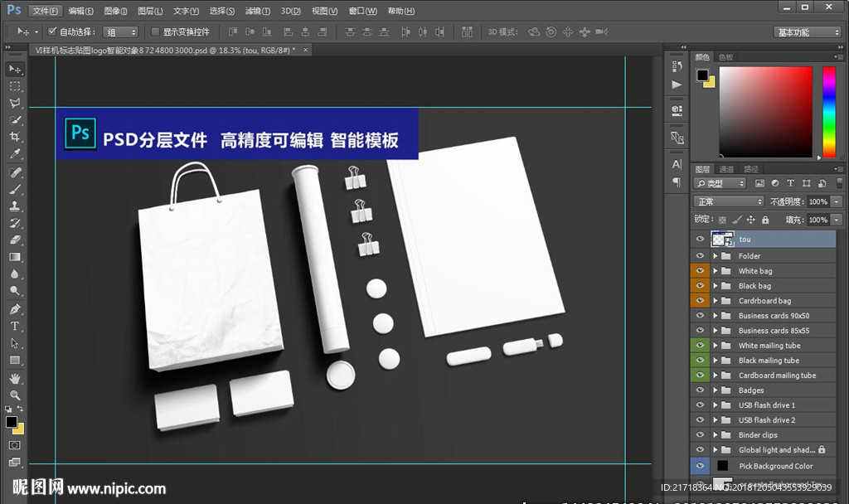Screen dimensions: 849x504
Task: Open the blend mode 正常 dropdown
Action: (x=729, y=201)
